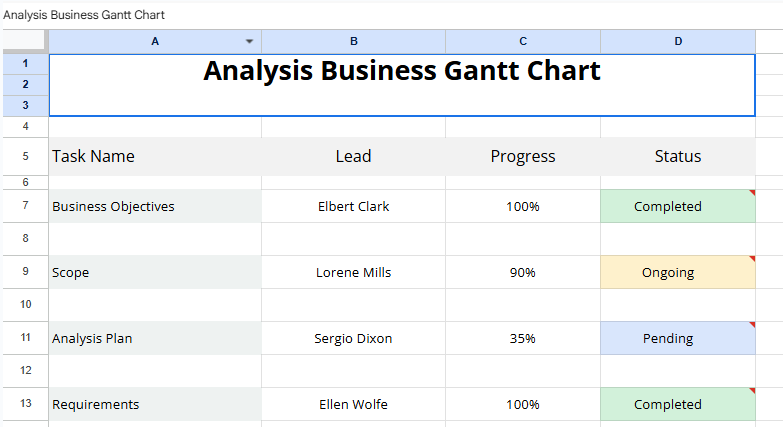Select row 12 header
The width and height of the screenshot is (783, 427).
coord(24,371)
